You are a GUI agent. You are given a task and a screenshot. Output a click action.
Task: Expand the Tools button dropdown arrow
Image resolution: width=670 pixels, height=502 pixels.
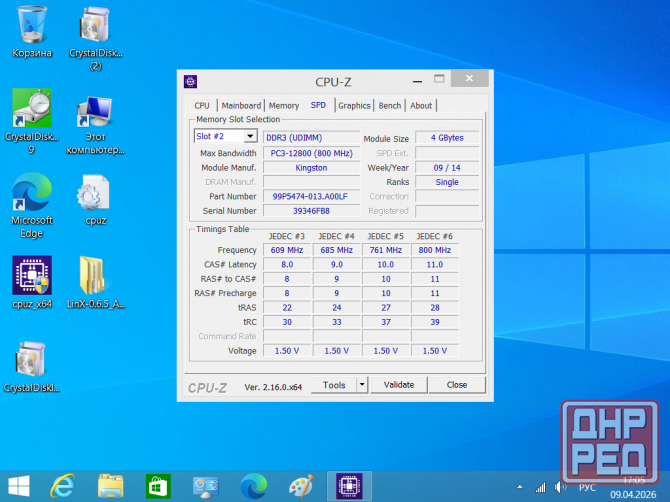coord(362,385)
